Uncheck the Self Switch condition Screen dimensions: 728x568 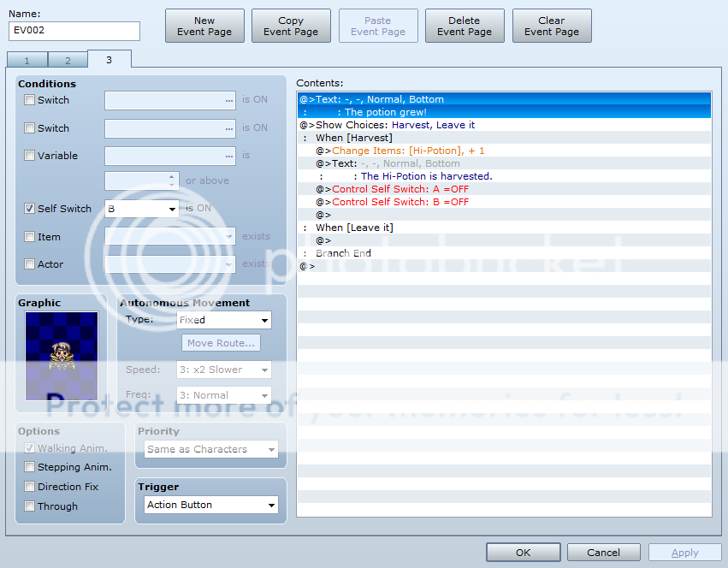[30, 209]
